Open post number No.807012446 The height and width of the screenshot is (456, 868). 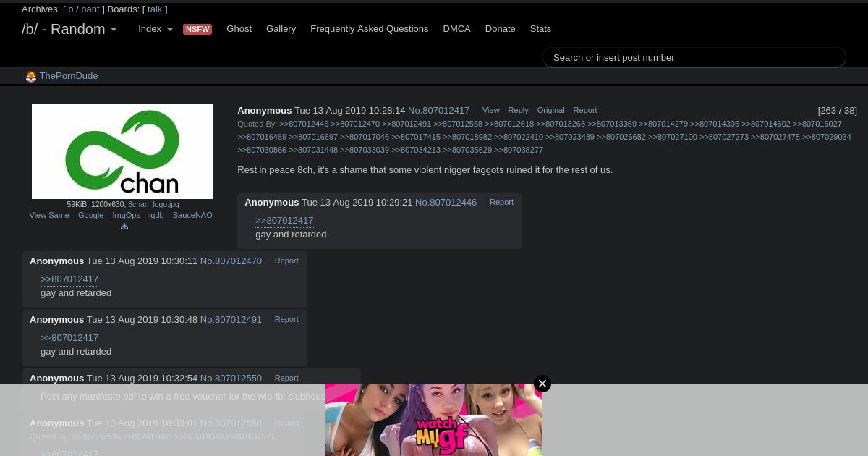point(446,203)
